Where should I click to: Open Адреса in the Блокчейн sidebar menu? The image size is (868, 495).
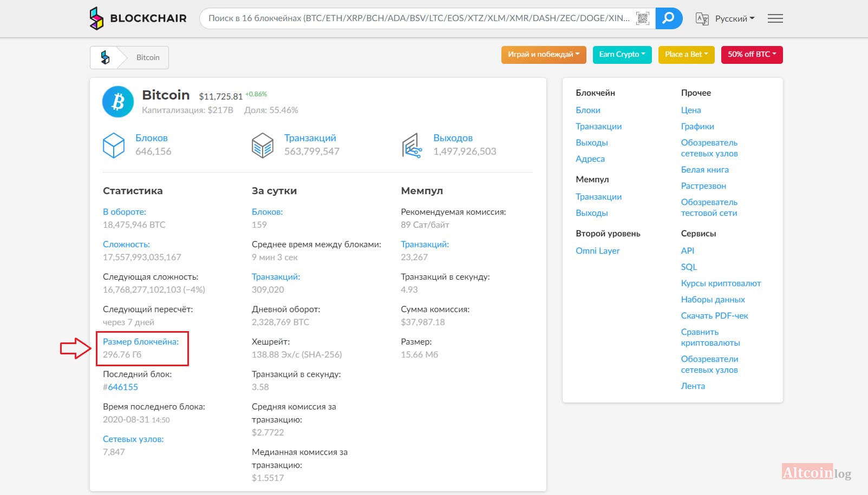[x=590, y=159]
